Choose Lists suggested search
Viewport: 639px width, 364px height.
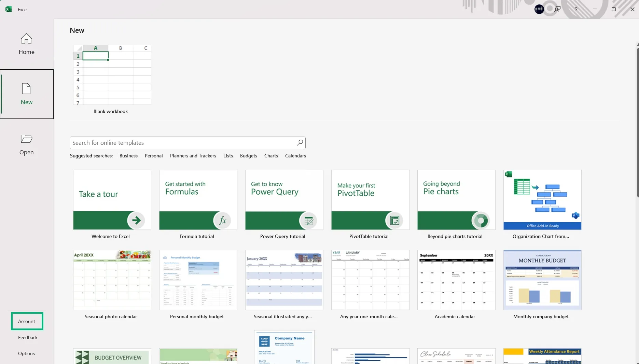pyautogui.click(x=228, y=156)
